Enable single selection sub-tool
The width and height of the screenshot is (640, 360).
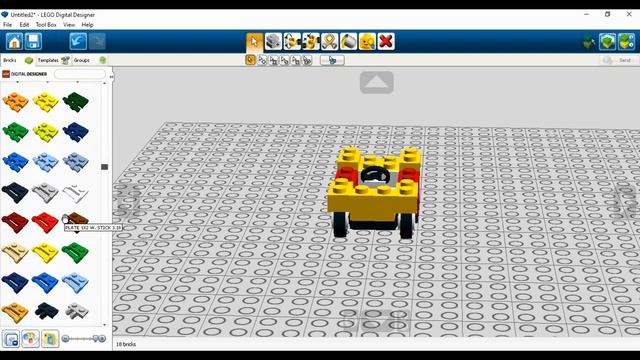point(251,60)
